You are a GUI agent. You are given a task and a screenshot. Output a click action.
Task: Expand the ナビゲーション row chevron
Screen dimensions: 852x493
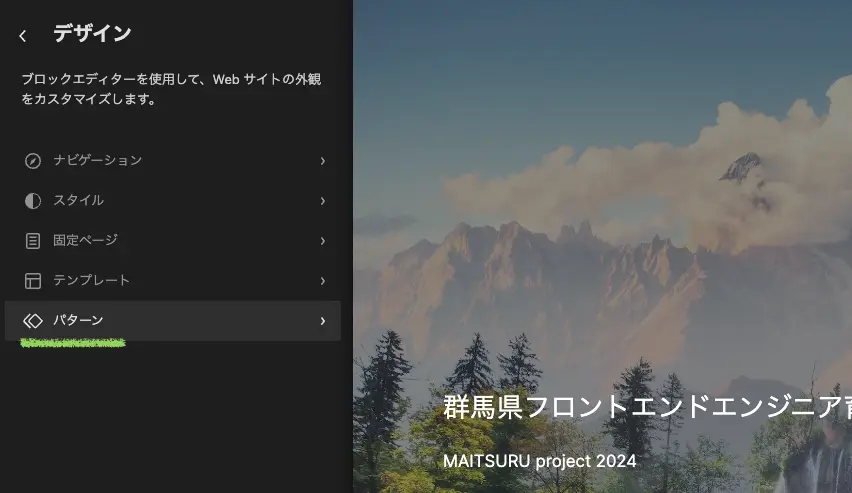322,161
